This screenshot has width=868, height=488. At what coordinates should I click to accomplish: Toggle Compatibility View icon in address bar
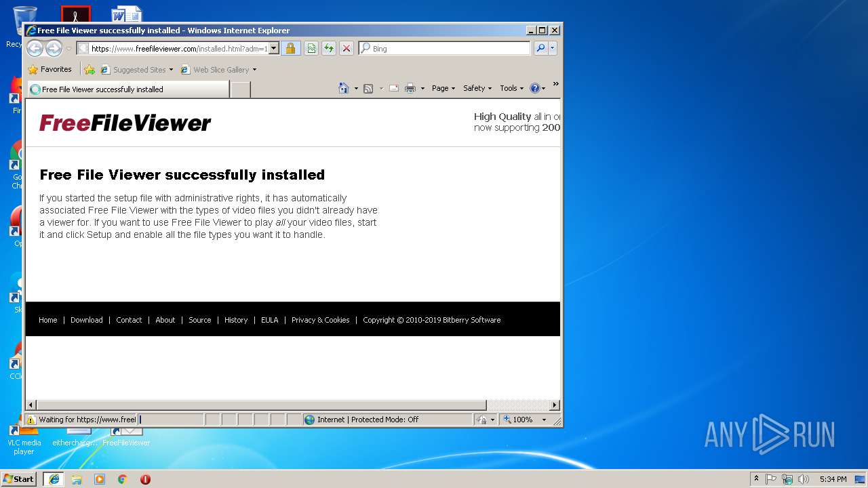pos(311,48)
